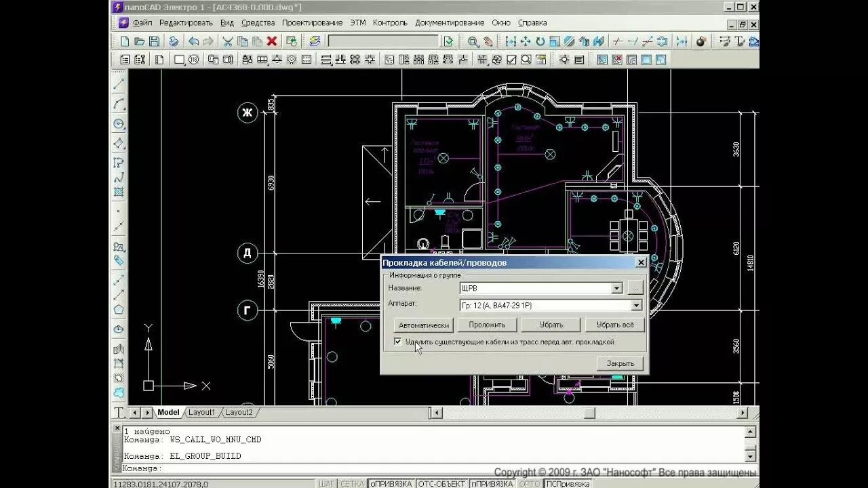Click the Закрыть button in dialog
The width and height of the screenshot is (868, 488).
point(620,363)
